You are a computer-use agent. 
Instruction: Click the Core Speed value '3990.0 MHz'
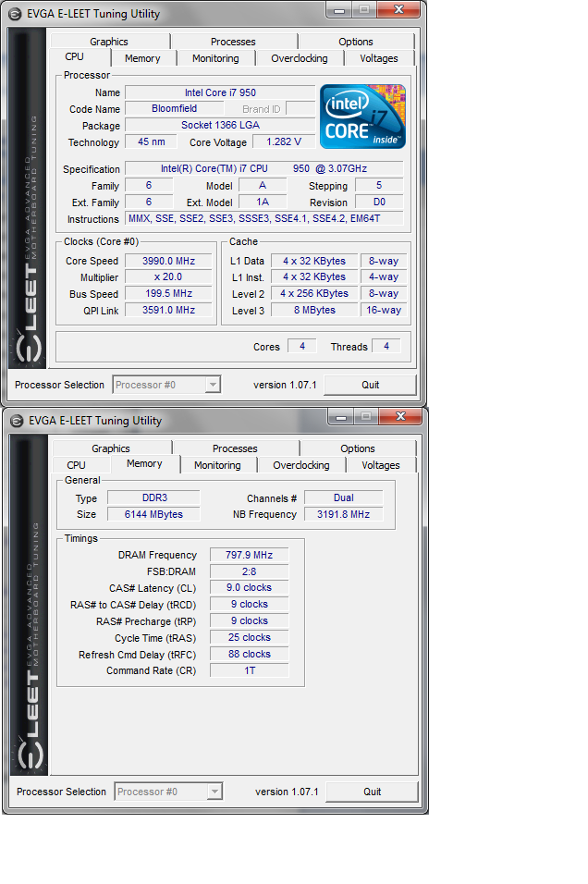(168, 261)
